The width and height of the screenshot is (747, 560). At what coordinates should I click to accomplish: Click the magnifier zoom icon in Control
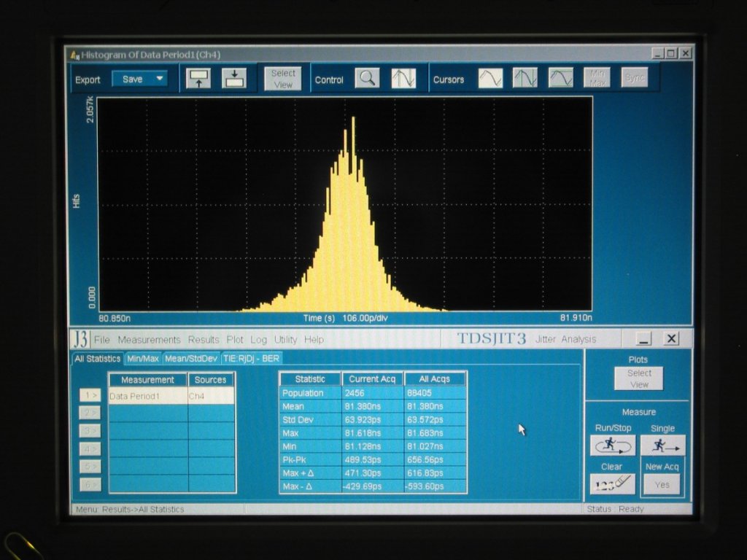click(368, 78)
